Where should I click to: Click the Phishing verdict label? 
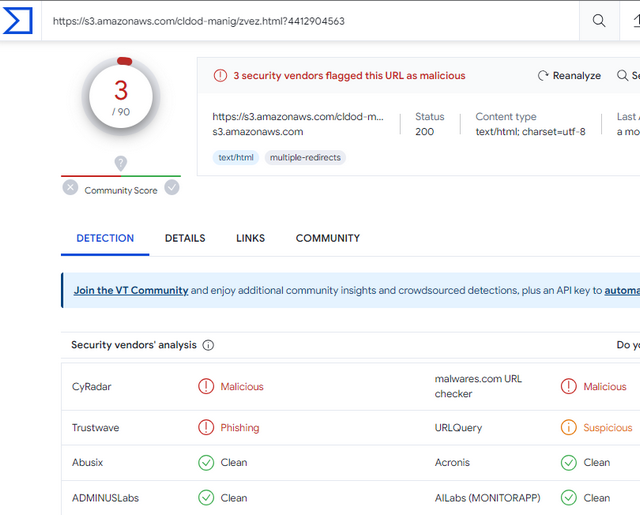[240, 428]
